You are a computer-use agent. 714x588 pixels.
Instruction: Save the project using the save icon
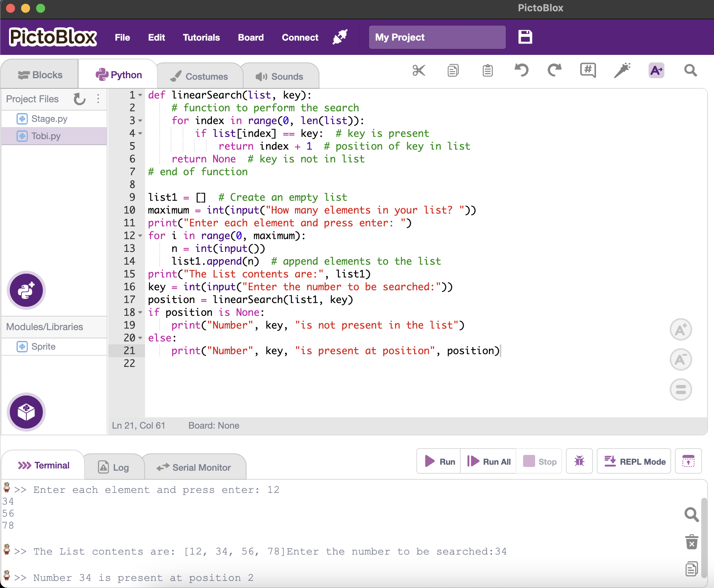[525, 37]
